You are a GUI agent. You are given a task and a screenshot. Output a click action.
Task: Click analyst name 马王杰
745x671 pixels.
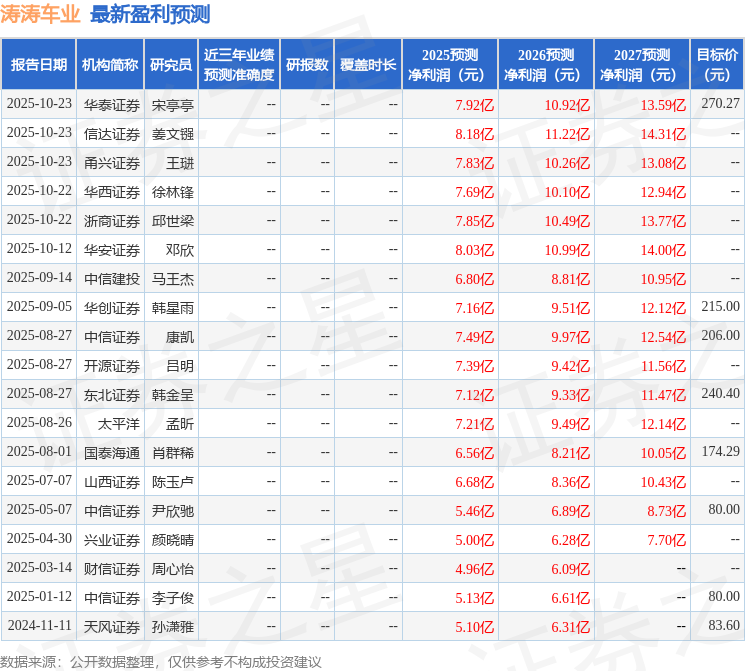tap(172, 279)
